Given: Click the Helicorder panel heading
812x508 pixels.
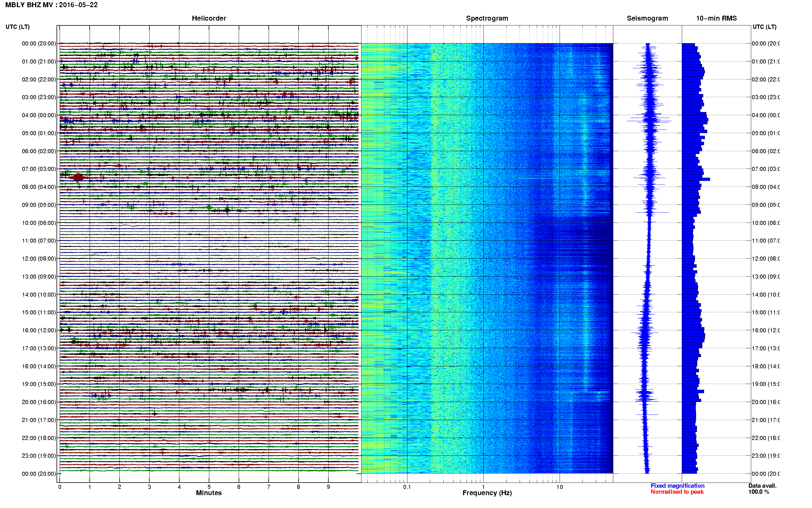Looking at the screenshot, I should [209, 19].
